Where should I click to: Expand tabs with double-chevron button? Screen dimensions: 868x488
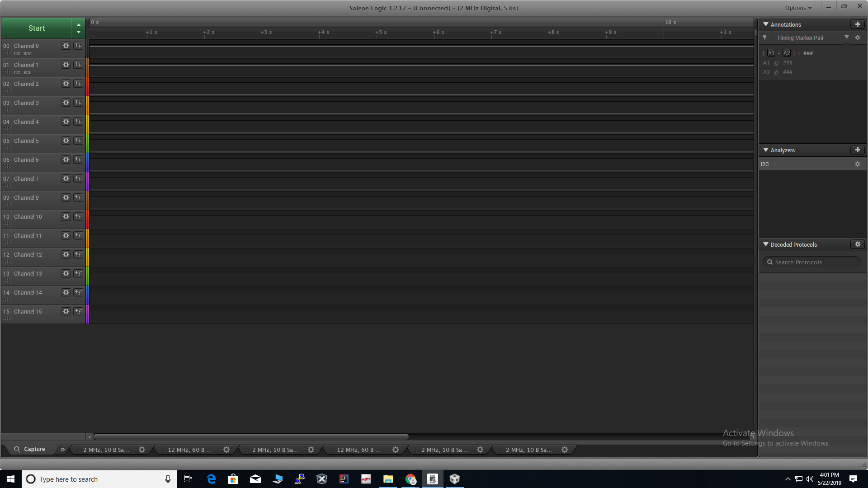tap(62, 450)
